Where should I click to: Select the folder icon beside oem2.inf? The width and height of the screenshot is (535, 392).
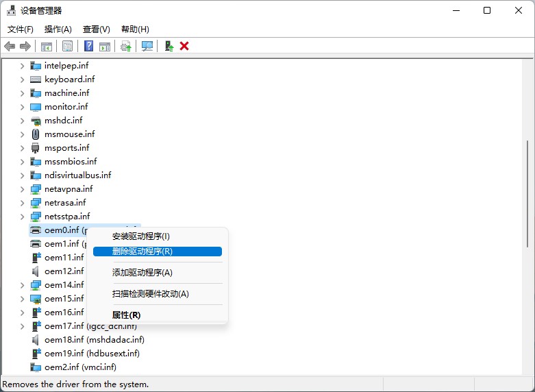coord(36,367)
